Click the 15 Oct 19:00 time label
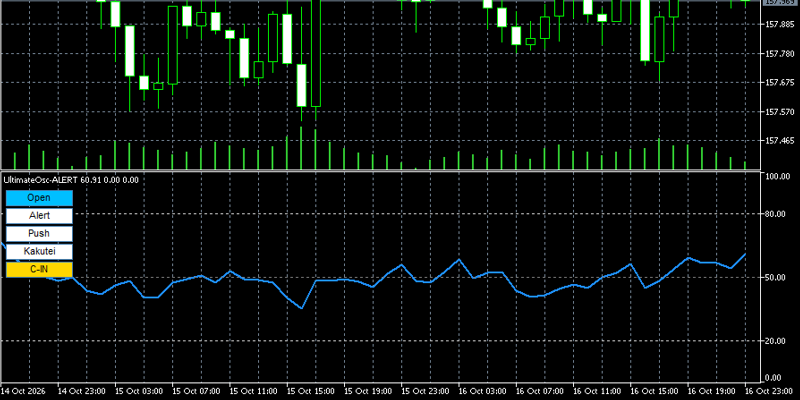Screen dimensions: 800x400 click(x=368, y=391)
